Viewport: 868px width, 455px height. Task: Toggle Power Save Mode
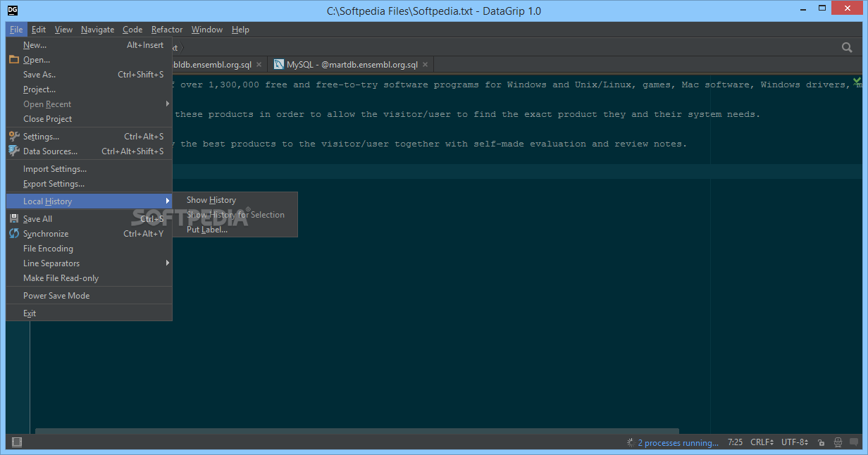coord(89,296)
